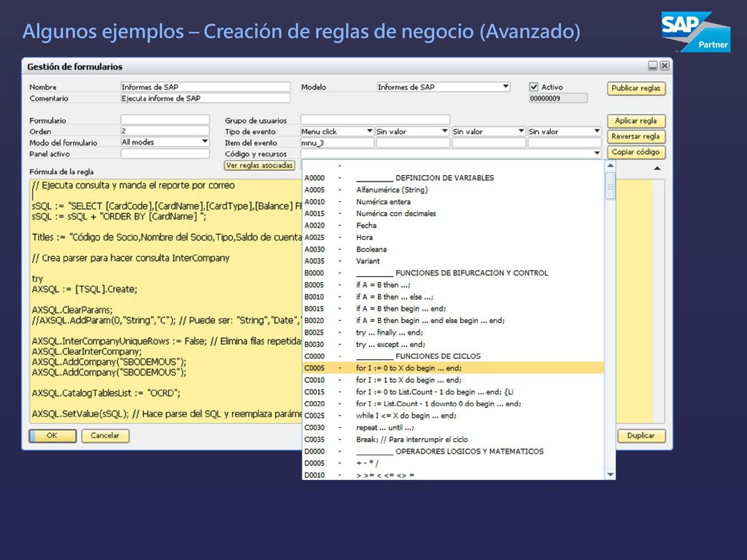This screenshot has height=560, width=747.
Task: Click the Grupo de usuarios field
Action: click(x=375, y=120)
